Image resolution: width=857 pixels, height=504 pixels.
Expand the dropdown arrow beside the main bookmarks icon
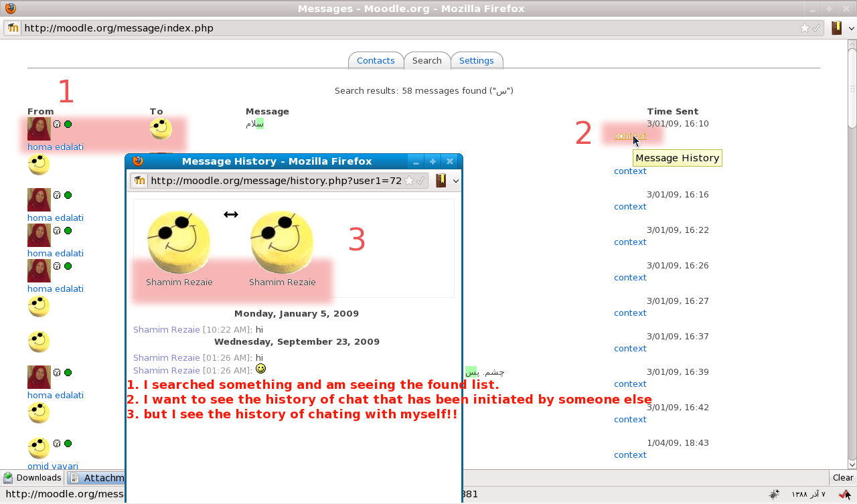coord(851,29)
